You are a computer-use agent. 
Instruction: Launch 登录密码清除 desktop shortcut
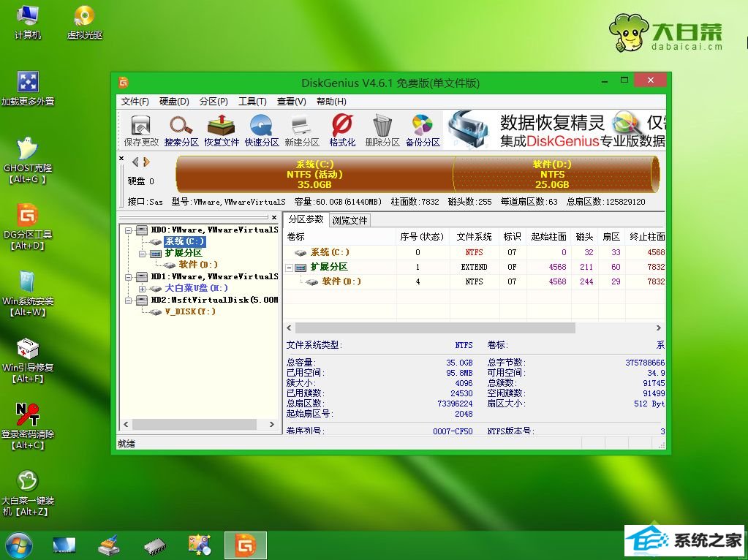point(28,427)
